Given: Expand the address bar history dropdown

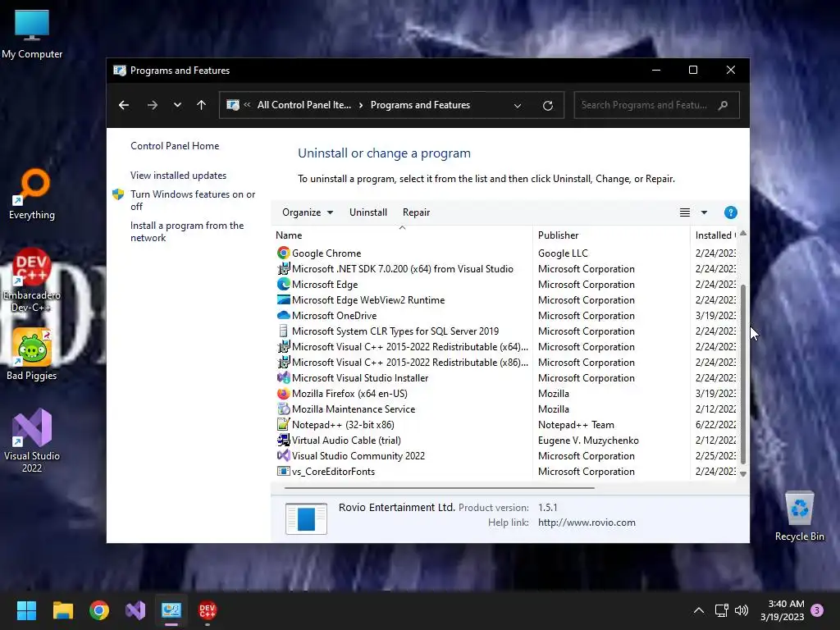Looking at the screenshot, I should pyautogui.click(x=518, y=106).
